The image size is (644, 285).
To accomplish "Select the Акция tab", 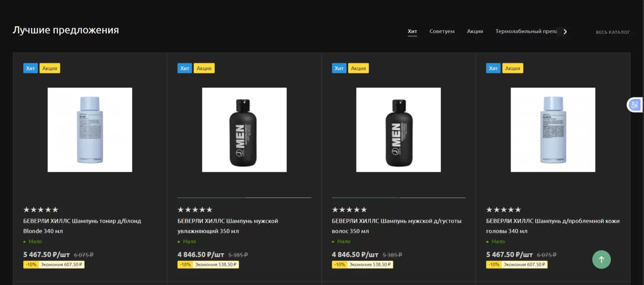I will pyautogui.click(x=474, y=31).
